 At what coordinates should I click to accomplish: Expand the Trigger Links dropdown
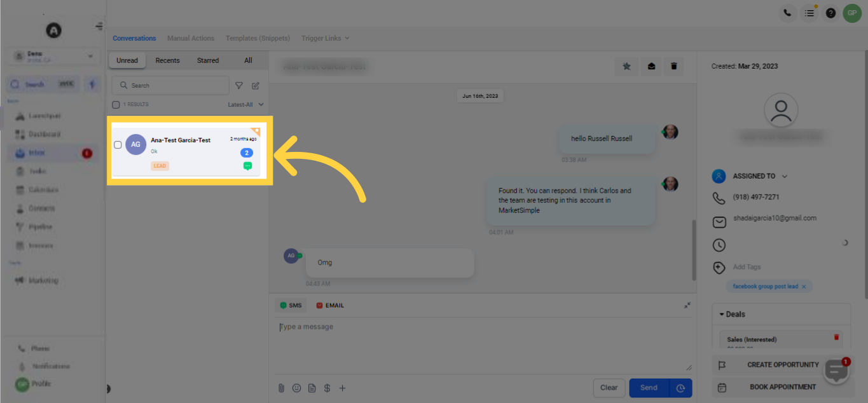[x=325, y=38]
